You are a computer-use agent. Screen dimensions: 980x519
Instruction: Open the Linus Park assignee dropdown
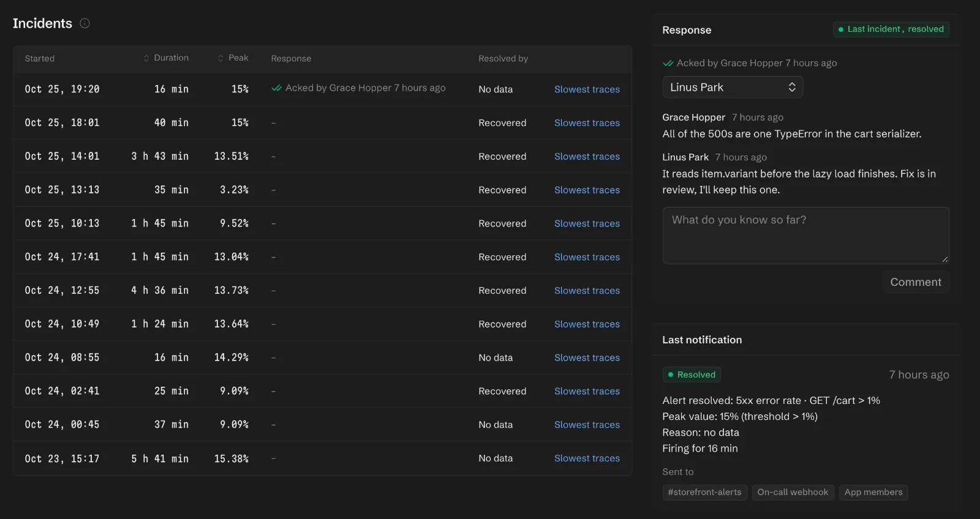(x=733, y=87)
